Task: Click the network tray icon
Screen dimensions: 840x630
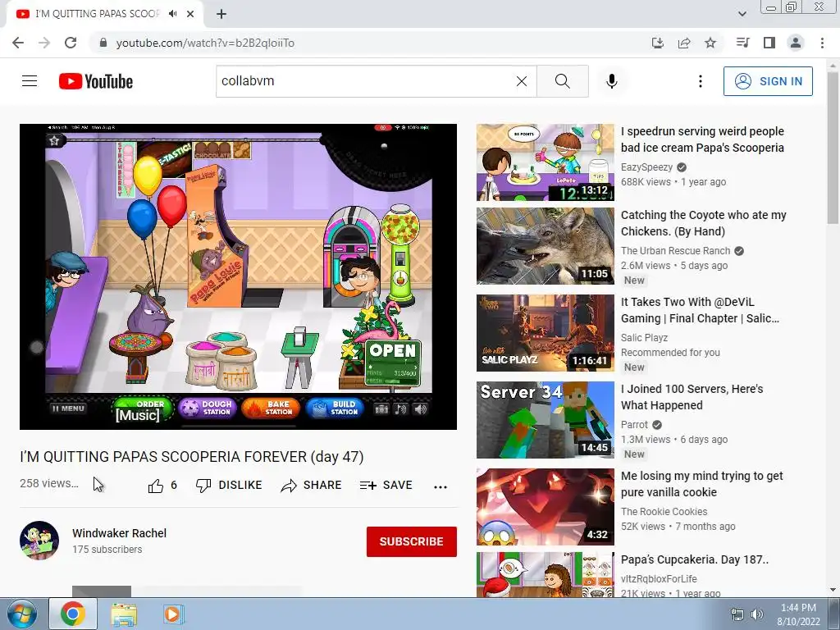Action: click(737, 614)
